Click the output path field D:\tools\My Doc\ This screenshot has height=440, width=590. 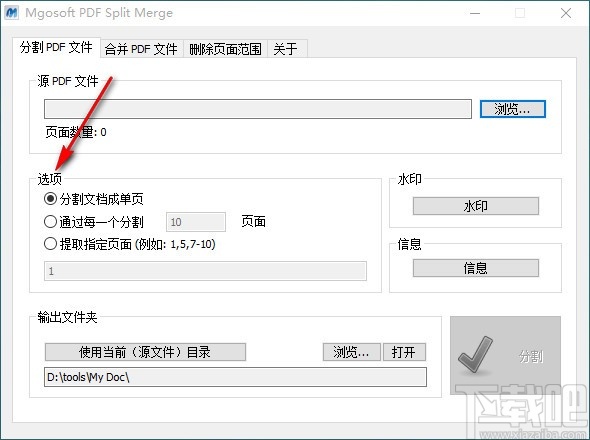(236, 377)
